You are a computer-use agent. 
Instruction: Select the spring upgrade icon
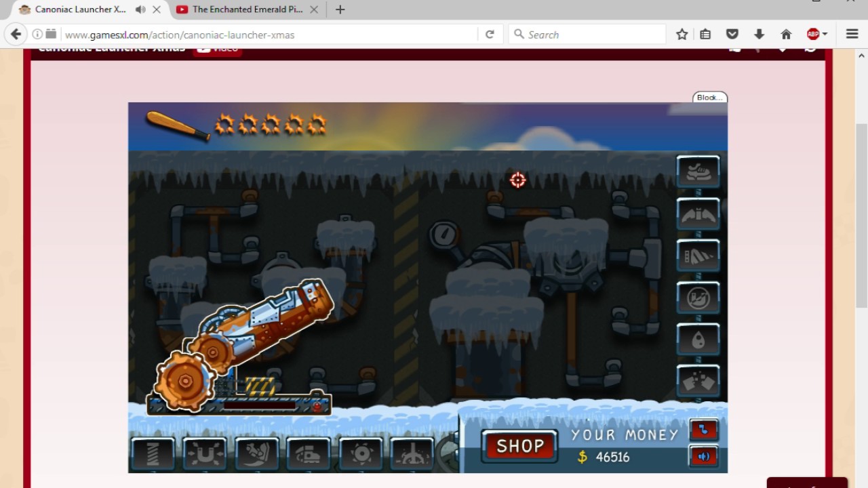153,454
